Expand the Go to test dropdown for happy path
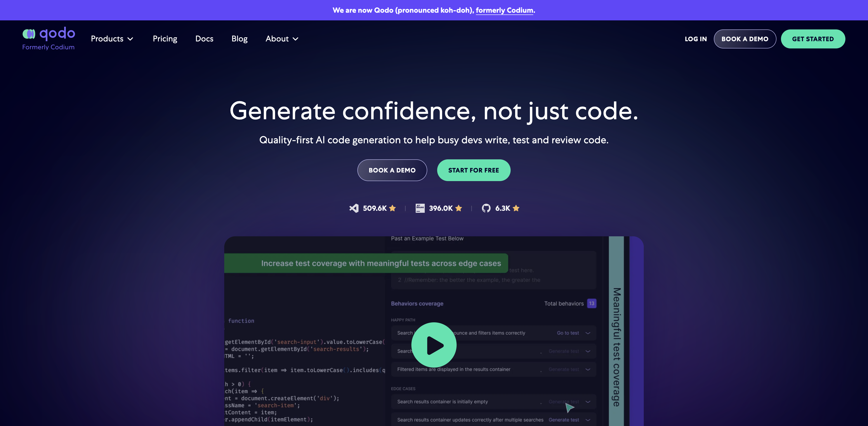Screen dimensions: 868x426 (588, 332)
